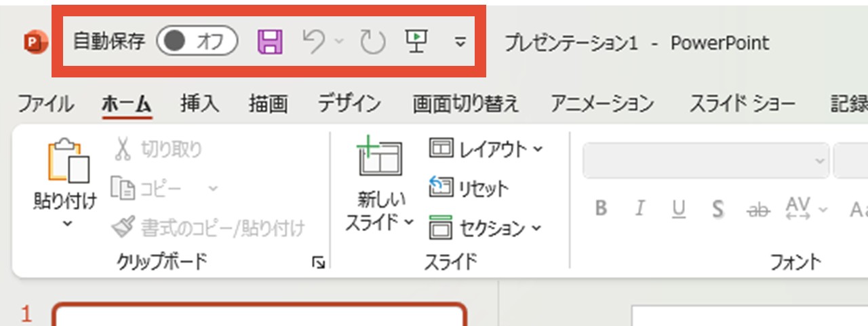
Task: Go to the アニメーション (Animations) tab
Action: click(x=602, y=104)
